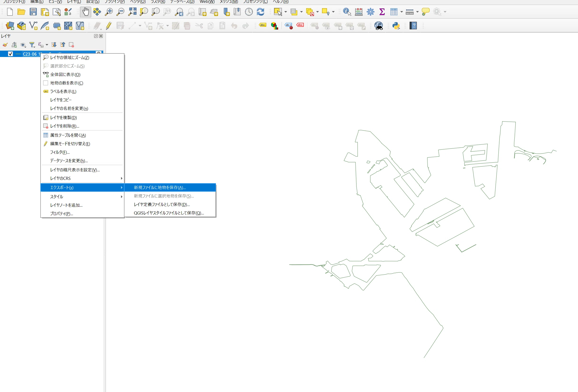Uncheck the C23-06 layer visibility checkbox
The height and width of the screenshot is (392, 578).
pyautogui.click(x=10, y=54)
